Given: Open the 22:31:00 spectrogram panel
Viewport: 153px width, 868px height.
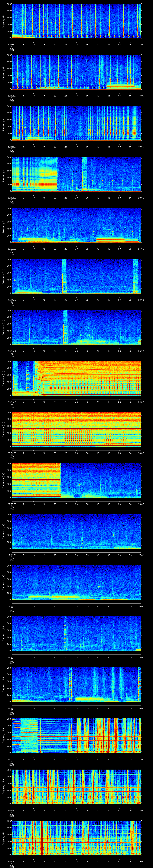Looking at the screenshot, I should (x=77, y=786).
